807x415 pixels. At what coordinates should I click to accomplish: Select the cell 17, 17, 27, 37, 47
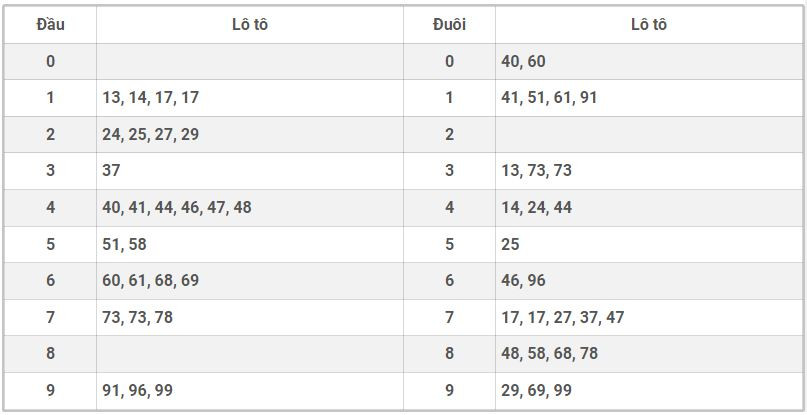(563, 317)
